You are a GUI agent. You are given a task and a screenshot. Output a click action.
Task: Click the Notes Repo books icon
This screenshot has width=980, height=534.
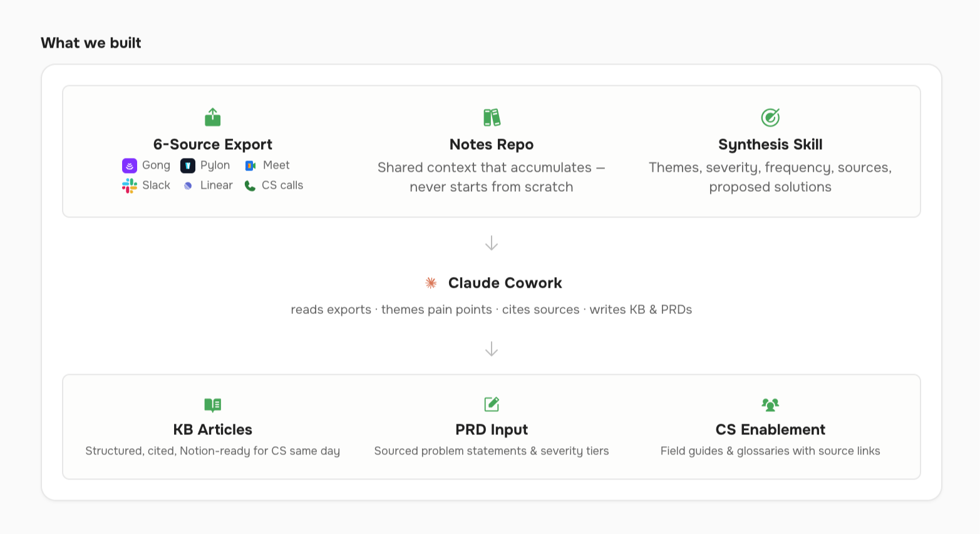[492, 117]
